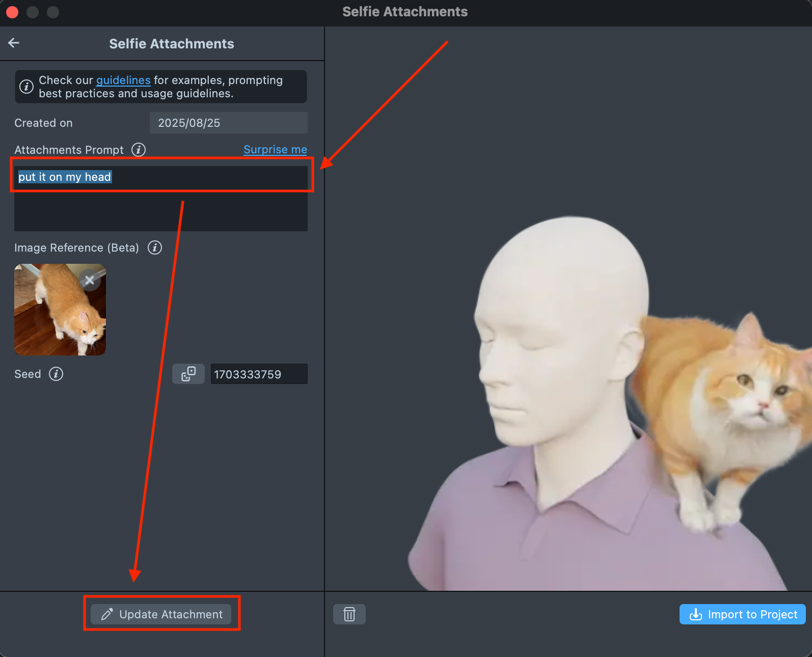Go back using the left arrow
812x657 pixels.
tap(14, 43)
